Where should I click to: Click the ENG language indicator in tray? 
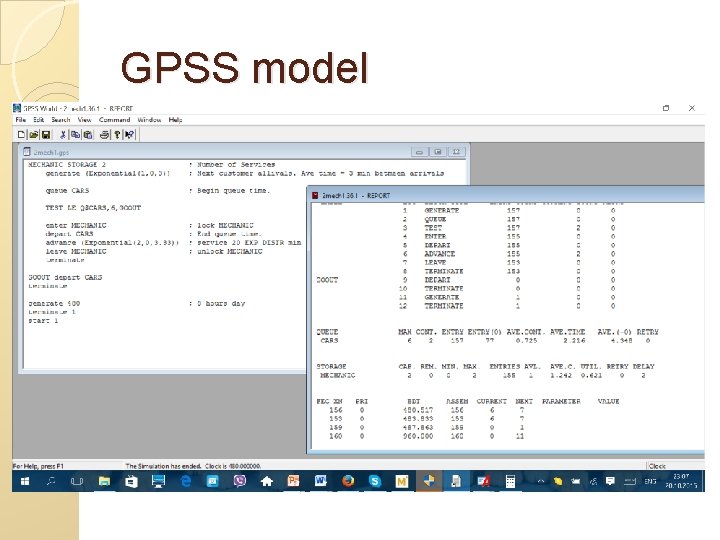(x=650, y=481)
